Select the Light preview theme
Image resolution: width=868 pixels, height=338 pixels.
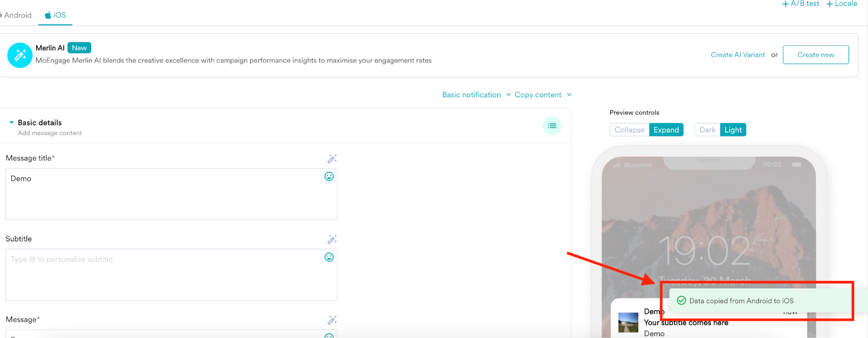[733, 130]
